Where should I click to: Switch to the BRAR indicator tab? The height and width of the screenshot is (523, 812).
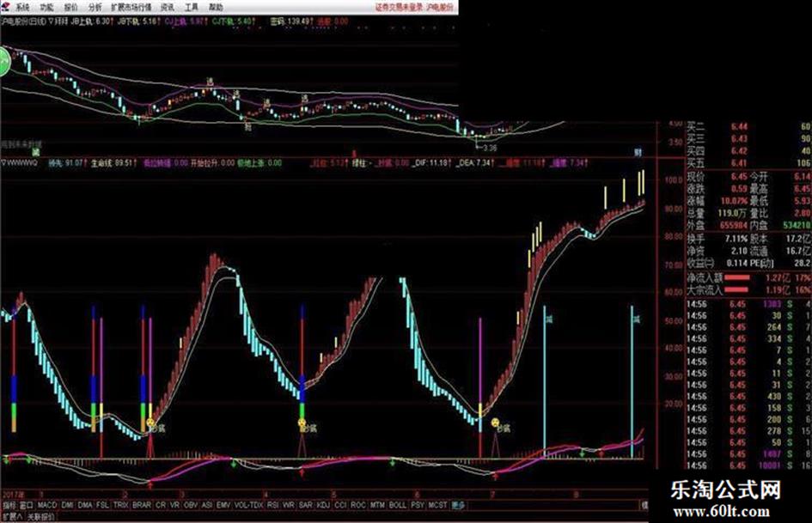142,504
